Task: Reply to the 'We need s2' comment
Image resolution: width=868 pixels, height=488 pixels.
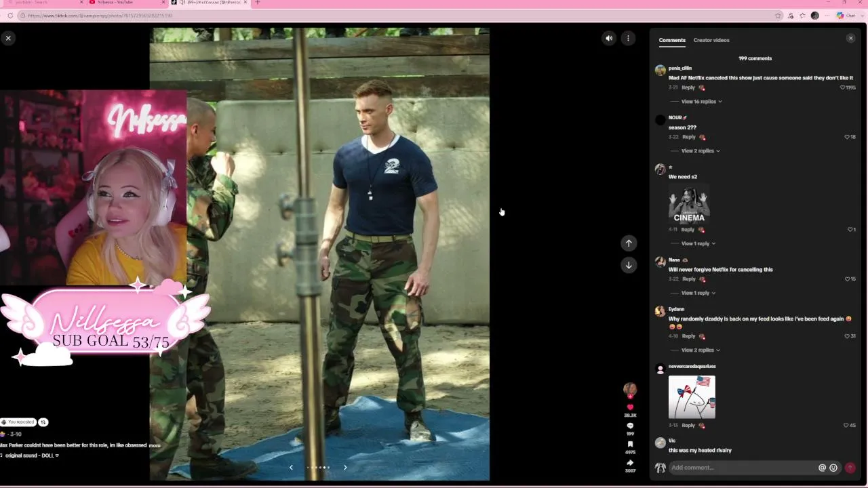Action: click(688, 230)
